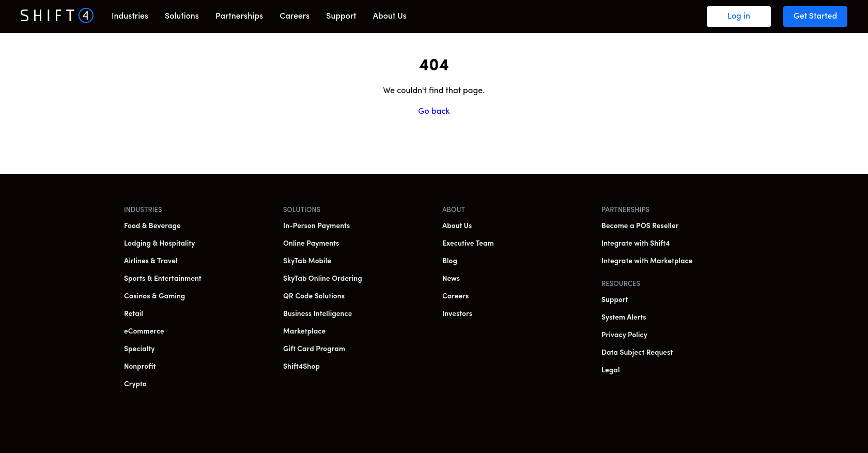The height and width of the screenshot is (453, 868).
Task: Open the News footer link
Action: click(x=451, y=279)
